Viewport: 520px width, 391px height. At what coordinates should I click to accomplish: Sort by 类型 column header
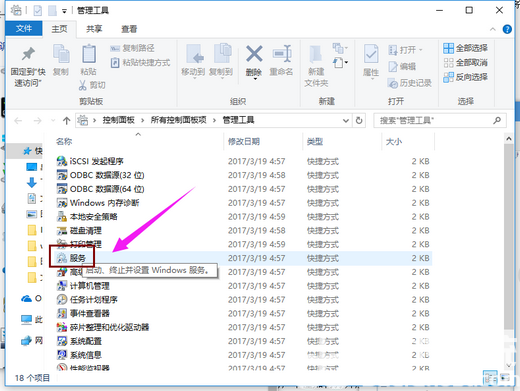coord(315,142)
